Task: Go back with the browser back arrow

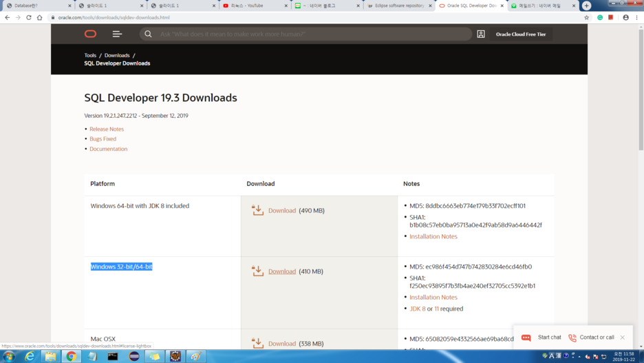Action: (x=8, y=18)
